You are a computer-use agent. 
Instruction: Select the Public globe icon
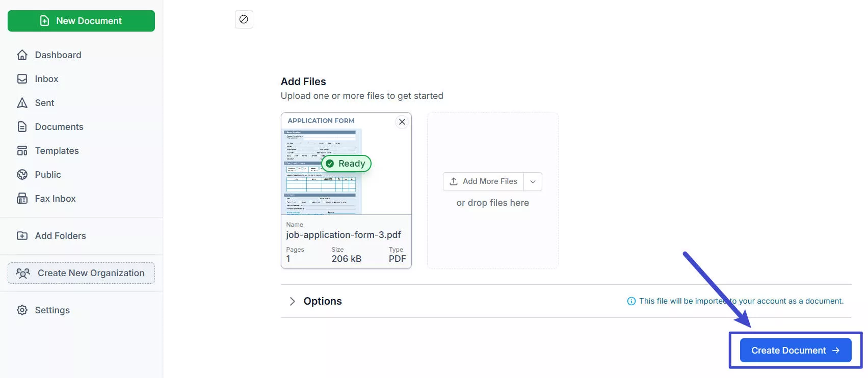[22, 174]
